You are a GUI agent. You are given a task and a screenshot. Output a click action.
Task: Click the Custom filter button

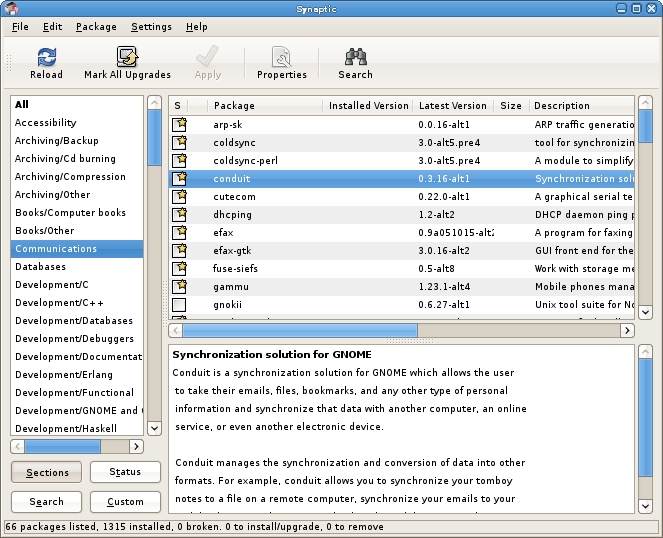125,502
